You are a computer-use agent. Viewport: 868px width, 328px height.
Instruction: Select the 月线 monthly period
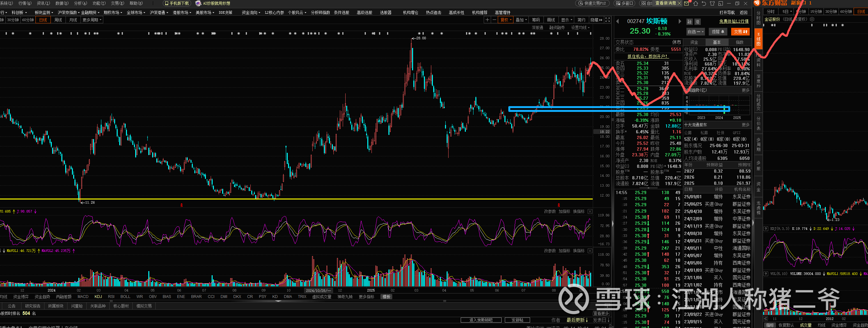point(73,20)
